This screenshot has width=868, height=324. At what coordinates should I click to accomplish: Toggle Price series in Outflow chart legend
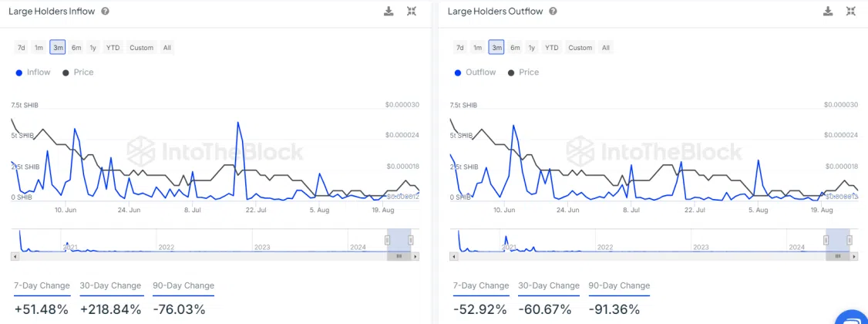(523, 73)
